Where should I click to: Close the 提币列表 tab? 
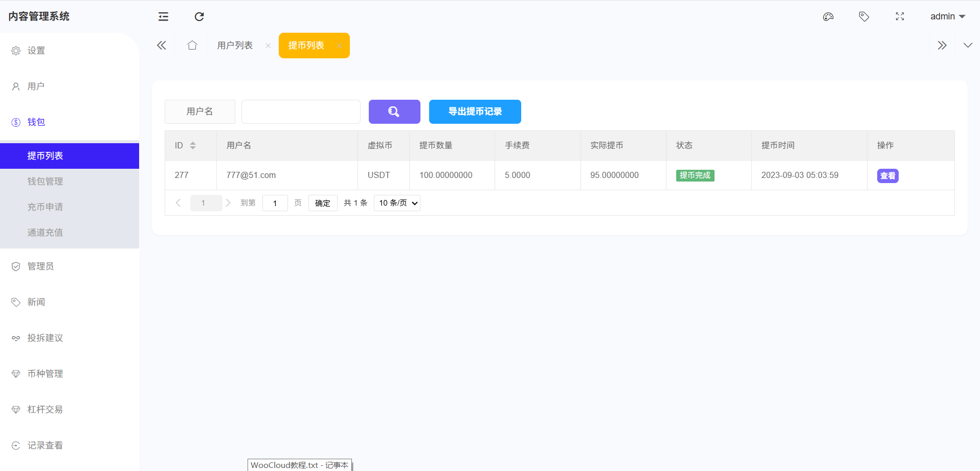point(339,46)
